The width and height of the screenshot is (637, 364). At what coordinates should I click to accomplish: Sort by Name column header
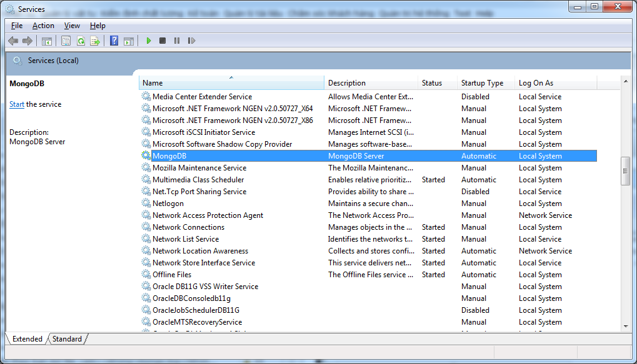pos(231,83)
